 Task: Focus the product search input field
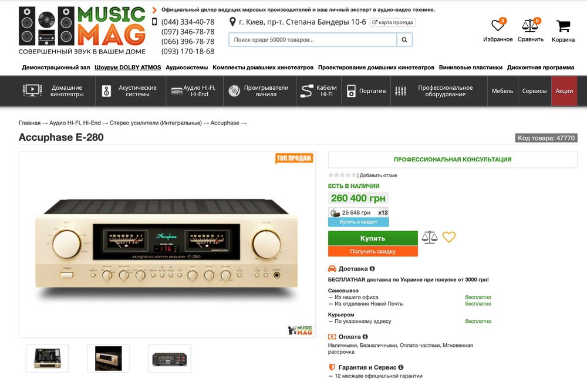pos(313,40)
